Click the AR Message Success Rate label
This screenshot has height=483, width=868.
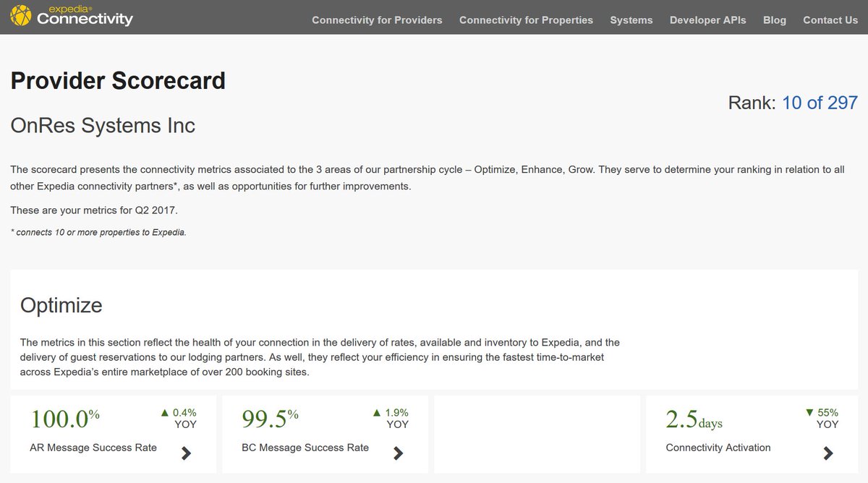click(93, 448)
